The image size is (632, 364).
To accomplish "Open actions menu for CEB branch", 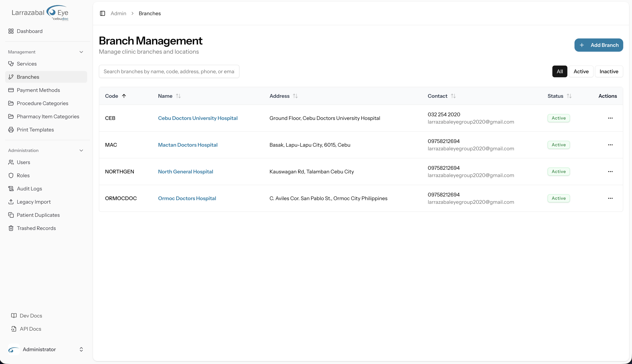I will pyautogui.click(x=610, y=118).
